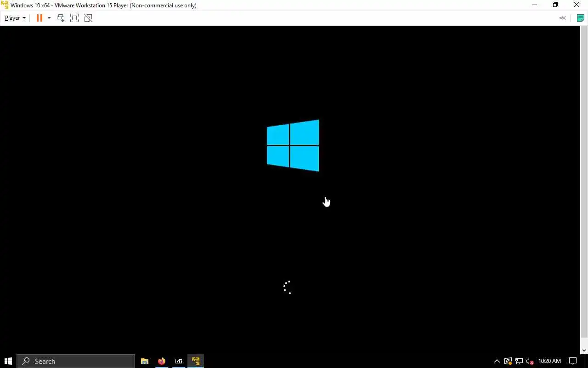This screenshot has height=368, width=588.
Task: Click the Windows logo on boot screen
Action: tap(293, 145)
